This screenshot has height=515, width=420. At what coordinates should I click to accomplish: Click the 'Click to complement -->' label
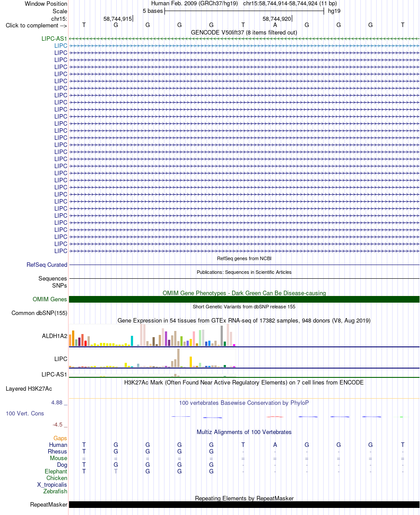(x=36, y=26)
